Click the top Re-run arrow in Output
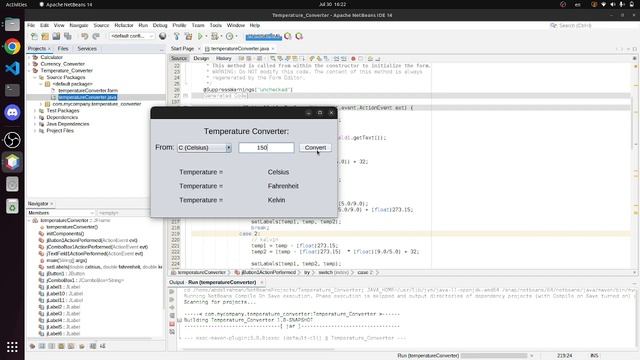This screenshot has width=640, height=360. (172, 291)
